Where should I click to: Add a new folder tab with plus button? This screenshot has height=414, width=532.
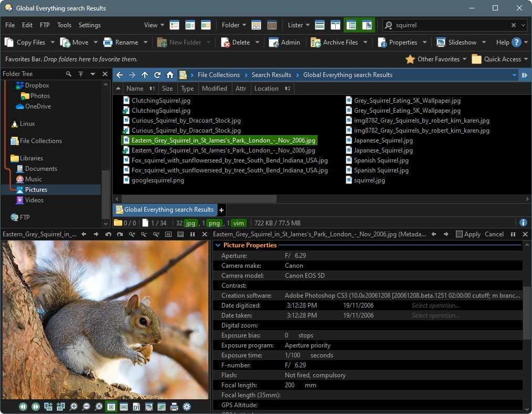[221, 210]
